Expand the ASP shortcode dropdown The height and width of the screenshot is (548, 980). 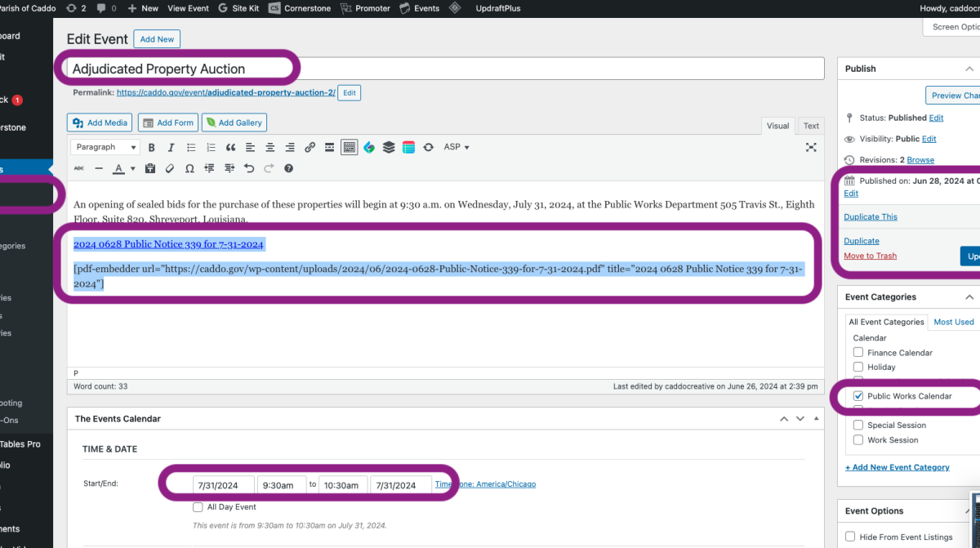(457, 147)
